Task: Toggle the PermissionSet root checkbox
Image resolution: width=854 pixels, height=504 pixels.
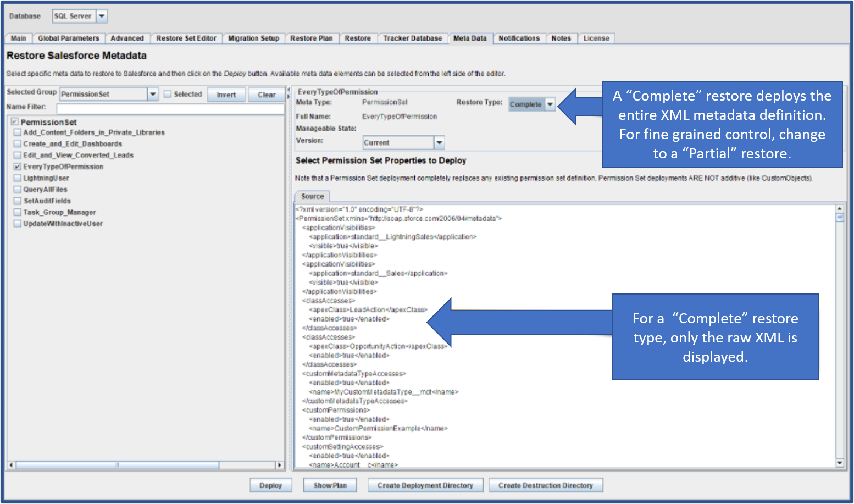Action: pyautogui.click(x=15, y=121)
